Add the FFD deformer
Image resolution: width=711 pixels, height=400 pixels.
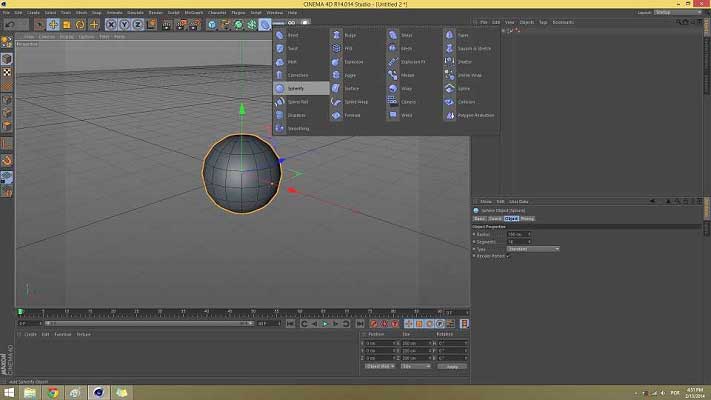349,48
